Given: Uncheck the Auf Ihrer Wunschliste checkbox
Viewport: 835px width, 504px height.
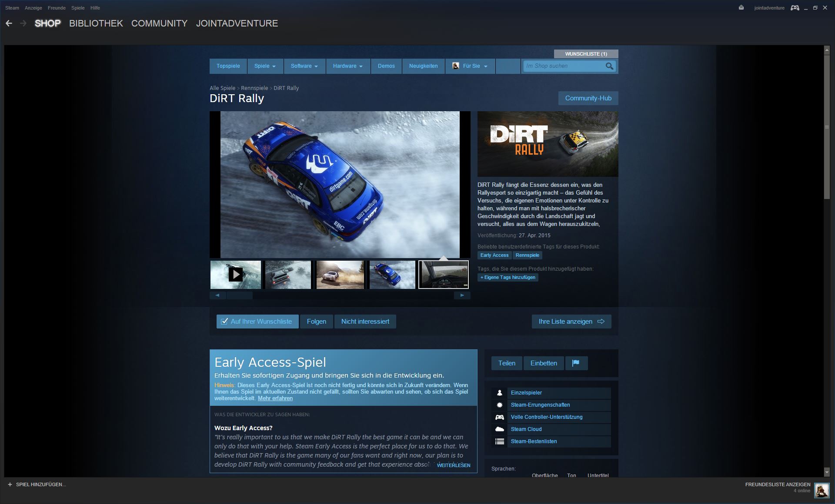Looking at the screenshot, I should coord(224,322).
